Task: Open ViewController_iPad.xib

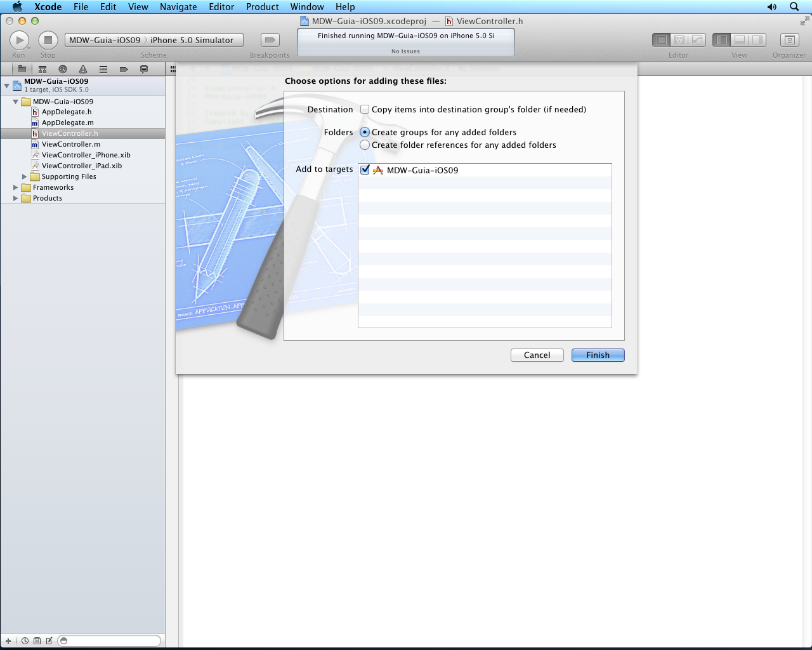Action: pyautogui.click(x=82, y=166)
